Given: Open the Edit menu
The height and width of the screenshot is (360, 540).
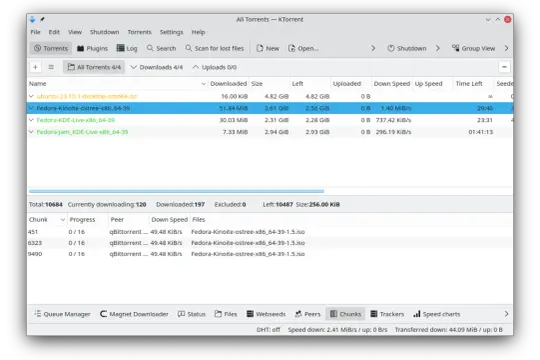Looking at the screenshot, I should pyautogui.click(x=54, y=32).
